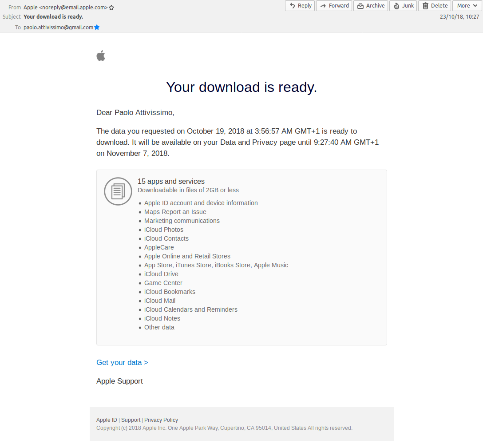Click iCloud Photos item
The width and height of the screenshot is (483, 448).
[163, 230]
